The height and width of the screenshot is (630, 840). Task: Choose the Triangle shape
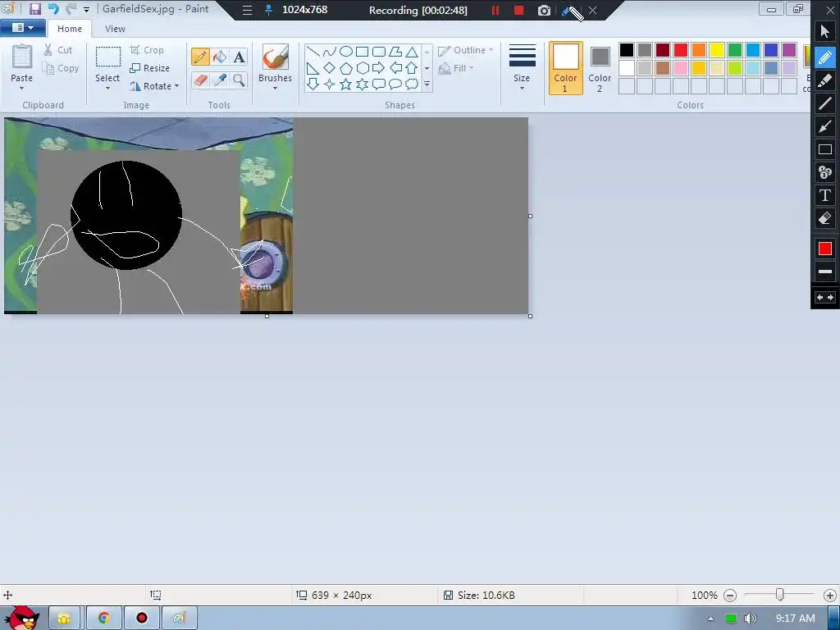click(x=412, y=52)
